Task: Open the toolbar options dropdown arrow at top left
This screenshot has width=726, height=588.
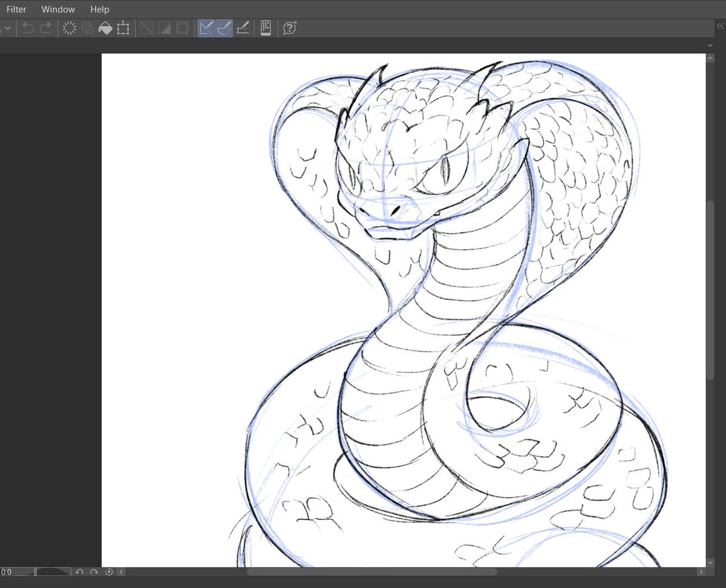Action: [x=7, y=28]
